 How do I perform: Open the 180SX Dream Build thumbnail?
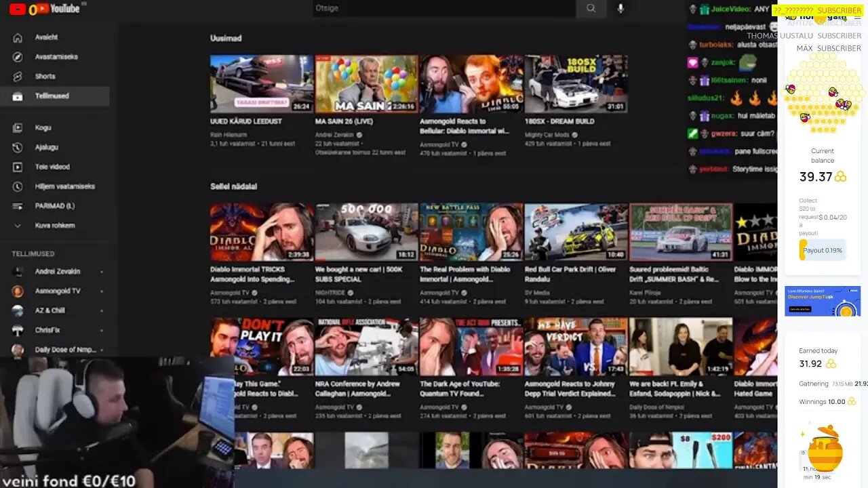576,83
